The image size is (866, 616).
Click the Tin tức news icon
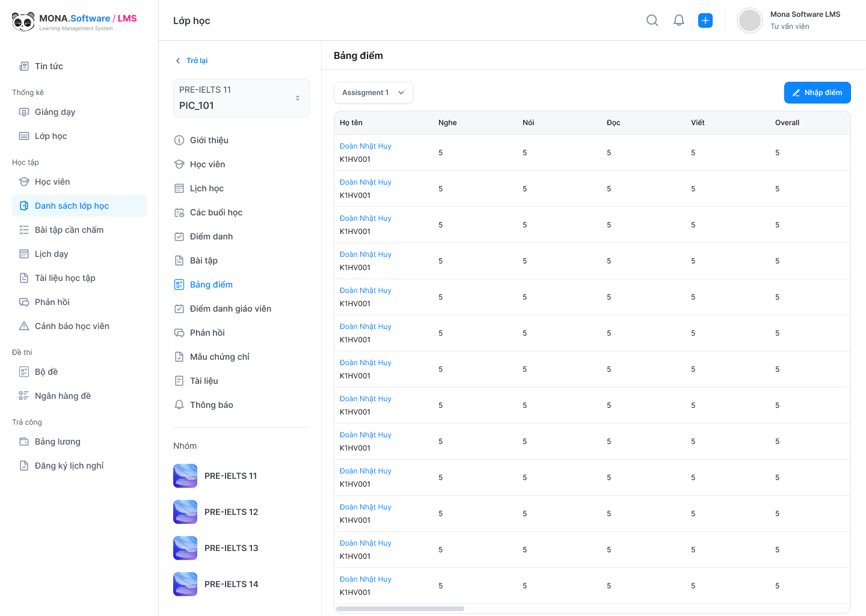[24, 66]
